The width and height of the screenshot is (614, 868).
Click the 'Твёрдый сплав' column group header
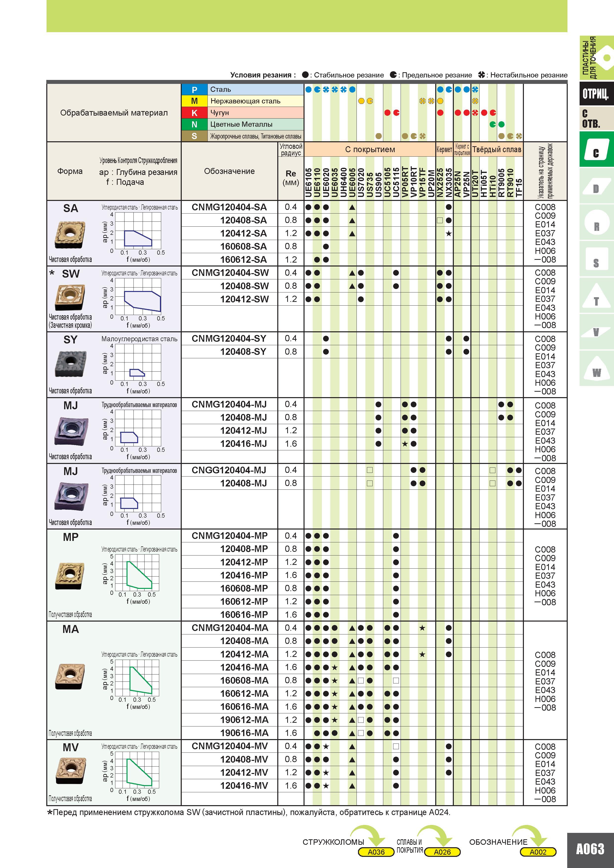pos(497,149)
